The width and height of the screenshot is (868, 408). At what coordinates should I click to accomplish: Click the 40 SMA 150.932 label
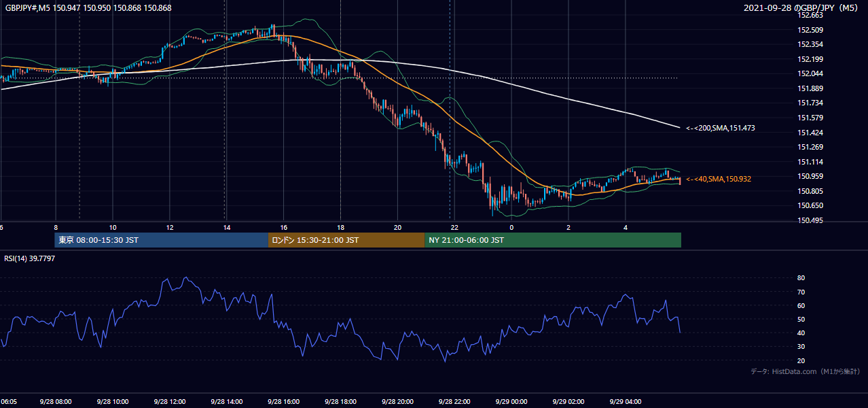pos(719,179)
